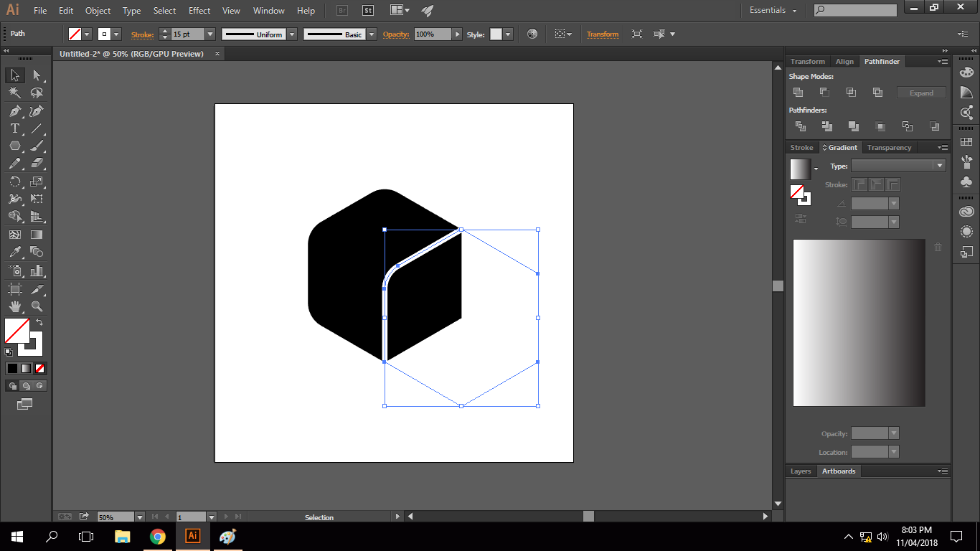
Task: Select the Pen tool
Action: [x=14, y=111]
